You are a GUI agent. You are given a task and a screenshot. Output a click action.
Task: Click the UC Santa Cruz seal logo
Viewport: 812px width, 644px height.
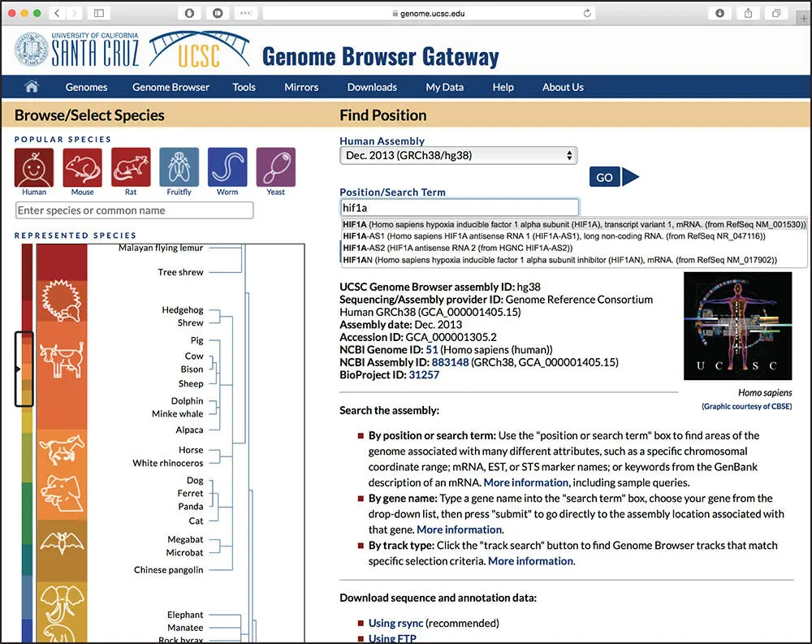click(31, 50)
